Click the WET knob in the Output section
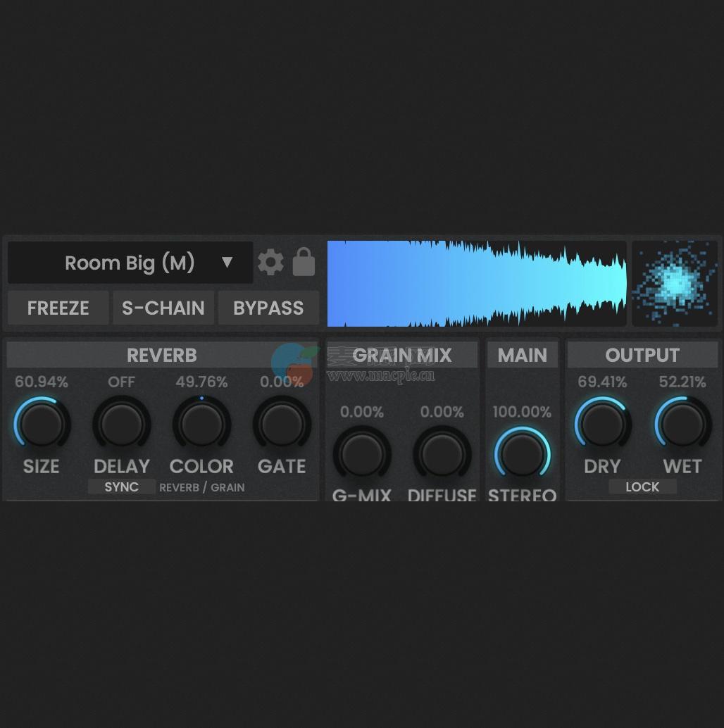724x728 pixels. click(682, 424)
